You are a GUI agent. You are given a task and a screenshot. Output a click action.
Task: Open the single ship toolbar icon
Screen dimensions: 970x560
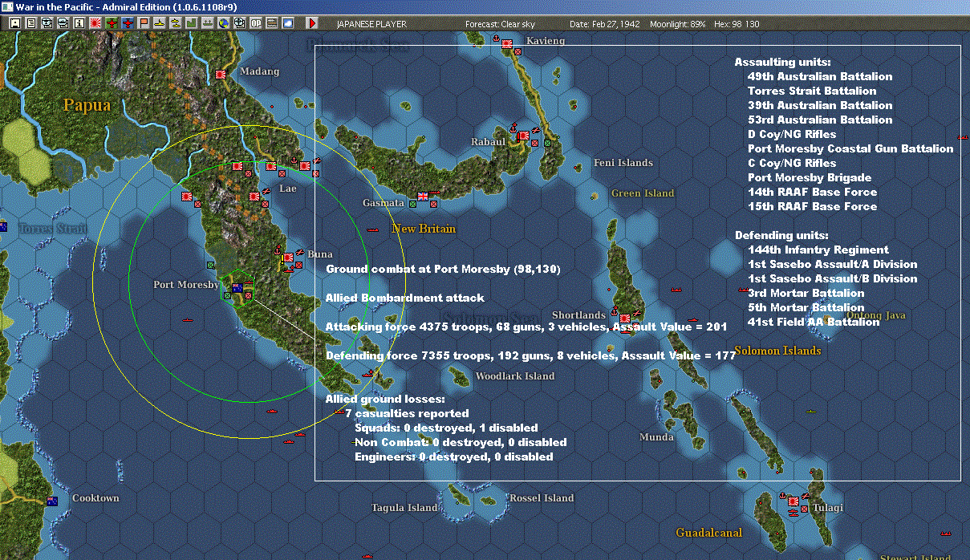tap(160, 23)
